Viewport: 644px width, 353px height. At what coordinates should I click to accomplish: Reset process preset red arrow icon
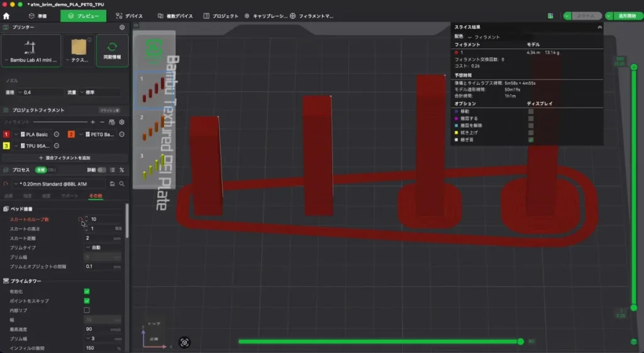[x=6, y=184]
